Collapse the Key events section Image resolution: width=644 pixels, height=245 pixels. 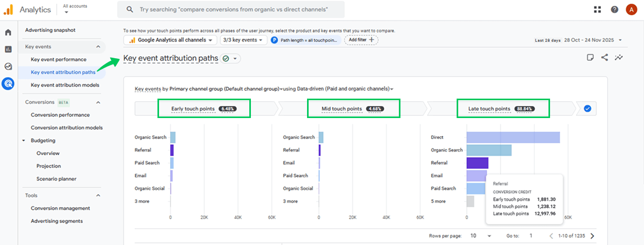tap(98, 47)
